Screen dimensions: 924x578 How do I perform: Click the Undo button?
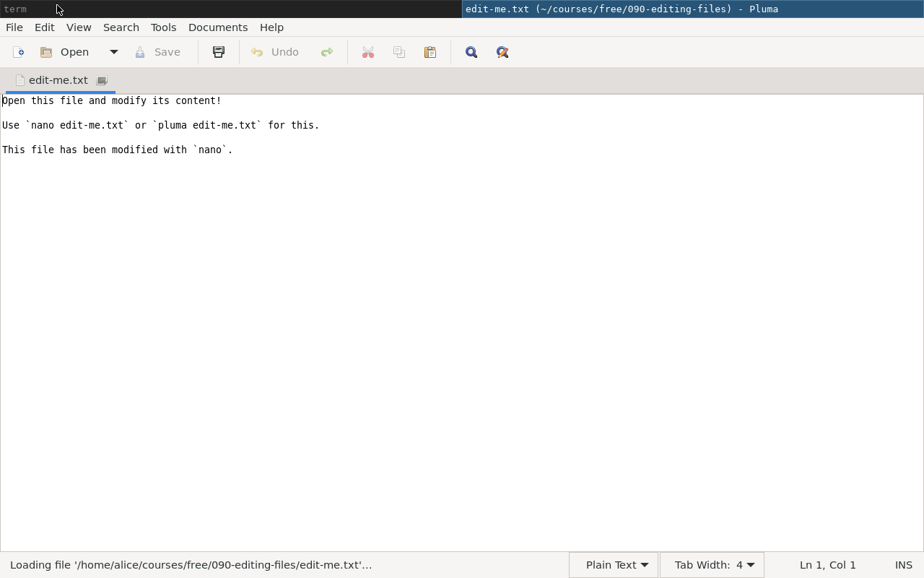point(275,52)
